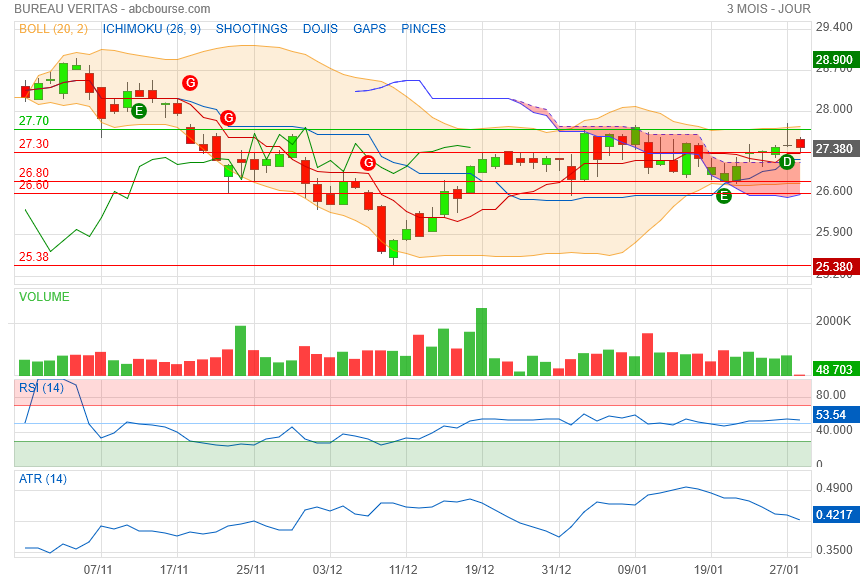Viewport: 860px width, 580px height.
Task: Click the red 25.380 support price tag
Action: [x=834, y=267]
